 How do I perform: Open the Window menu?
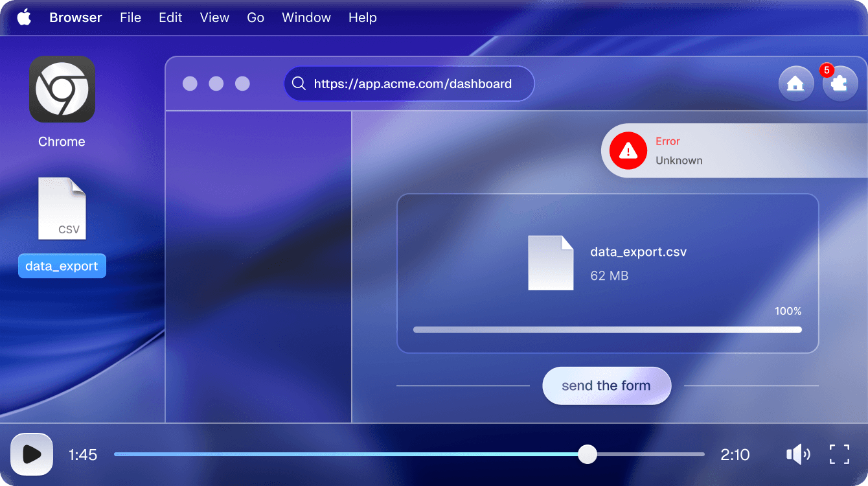pos(306,17)
